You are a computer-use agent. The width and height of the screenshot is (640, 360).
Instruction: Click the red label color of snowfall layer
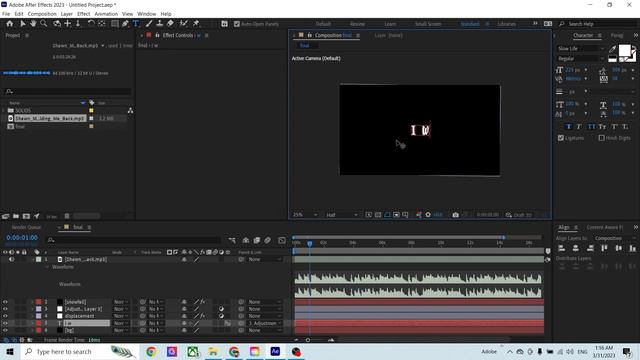coord(38,302)
